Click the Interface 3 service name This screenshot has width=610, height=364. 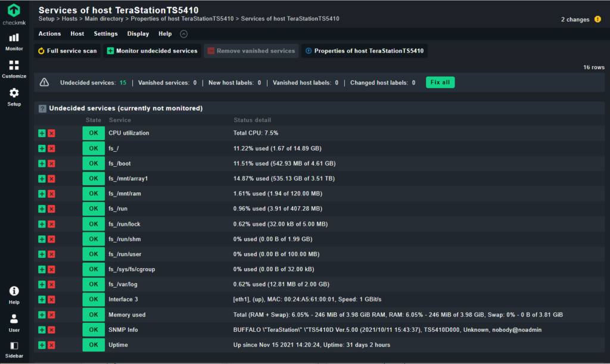coord(123,300)
